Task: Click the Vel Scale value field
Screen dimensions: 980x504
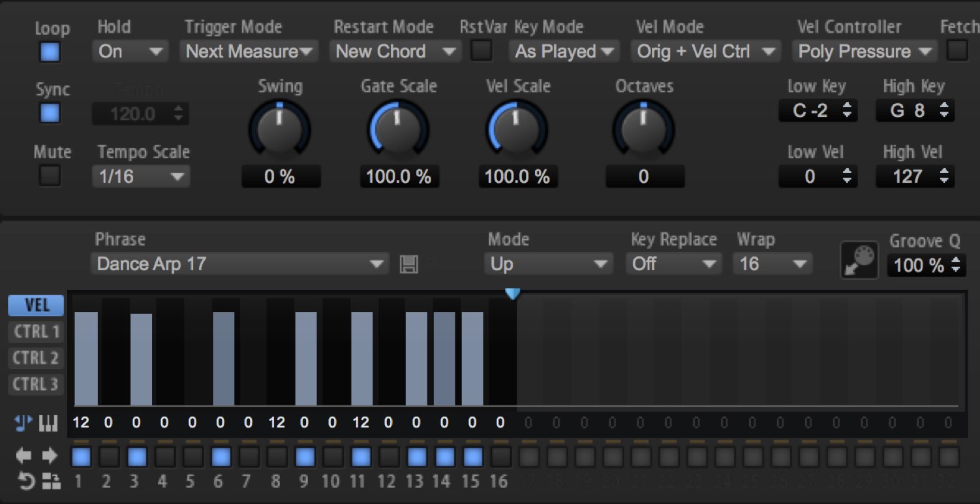Action: (x=518, y=177)
